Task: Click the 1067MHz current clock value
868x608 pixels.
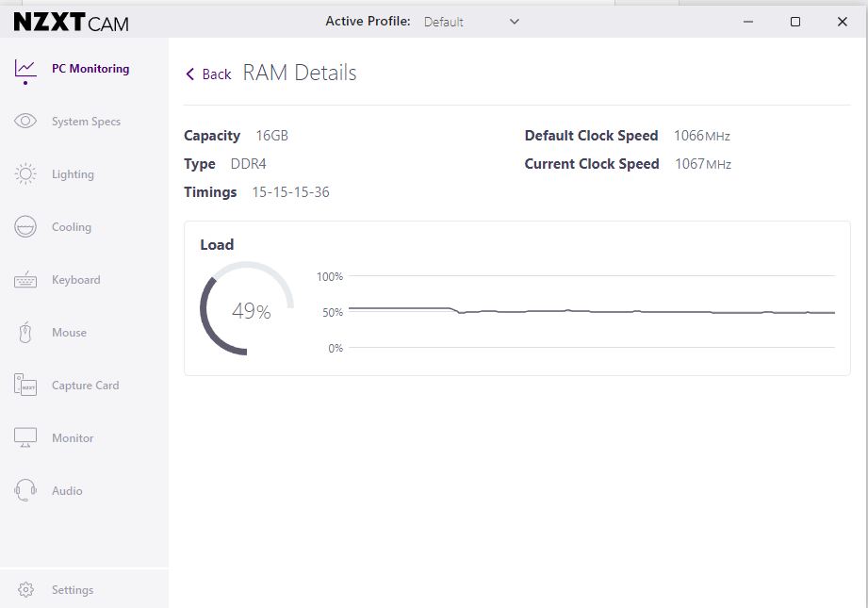Action: pyautogui.click(x=703, y=164)
